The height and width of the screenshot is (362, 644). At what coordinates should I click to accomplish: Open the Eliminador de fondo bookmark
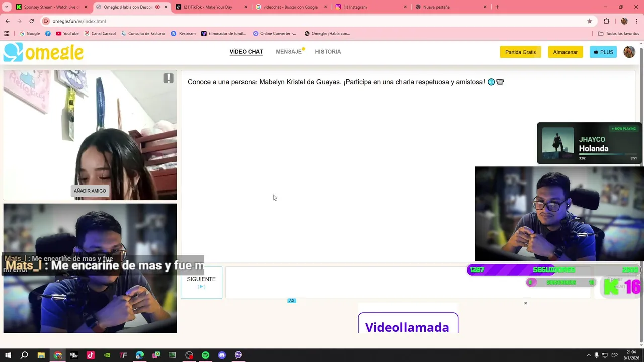223,34
